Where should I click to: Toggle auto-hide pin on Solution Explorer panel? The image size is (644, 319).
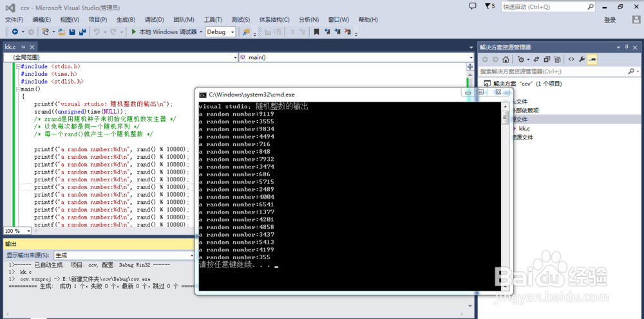pos(627,47)
